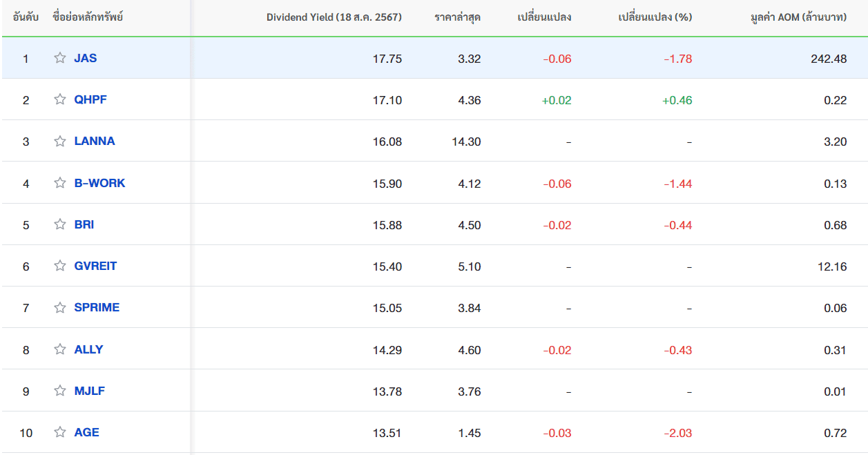Screen dimensions: 868x455
Task: Click LANNA yield value 16.08
Action: click(x=387, y=142)
